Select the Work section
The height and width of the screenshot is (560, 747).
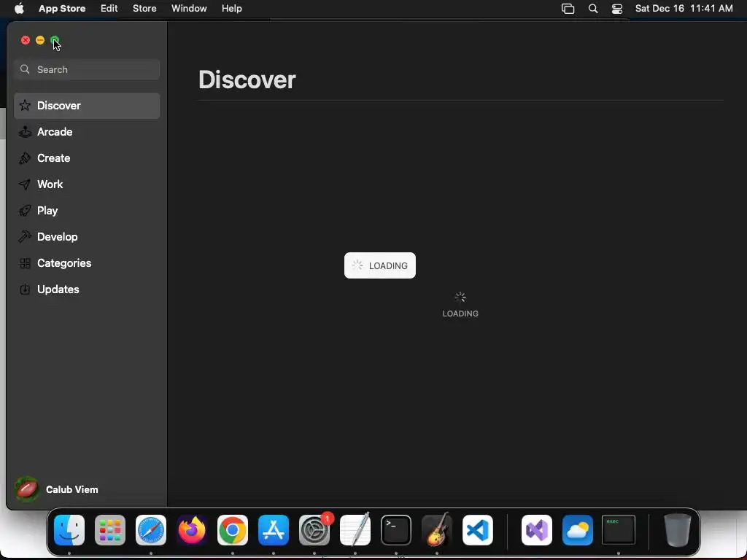coord(87,184)
